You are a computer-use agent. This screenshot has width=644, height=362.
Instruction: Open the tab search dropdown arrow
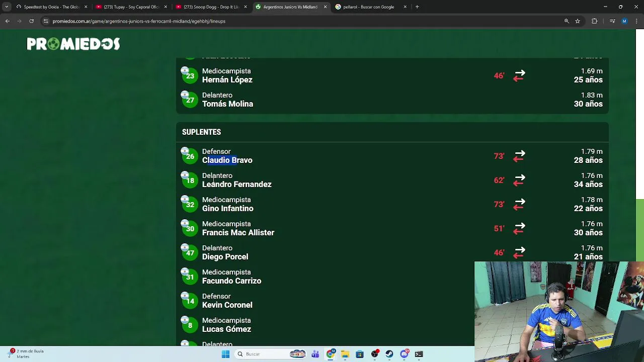coord(7,7)
